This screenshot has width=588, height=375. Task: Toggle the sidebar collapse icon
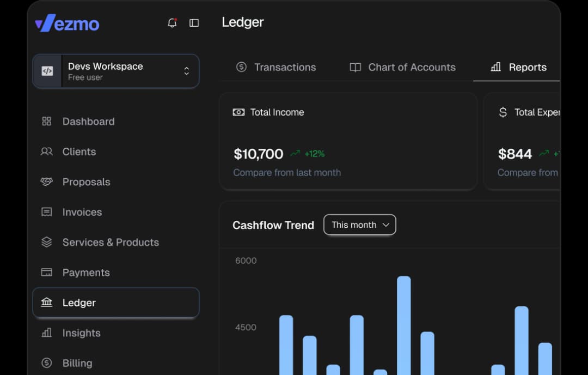[194, 23]
